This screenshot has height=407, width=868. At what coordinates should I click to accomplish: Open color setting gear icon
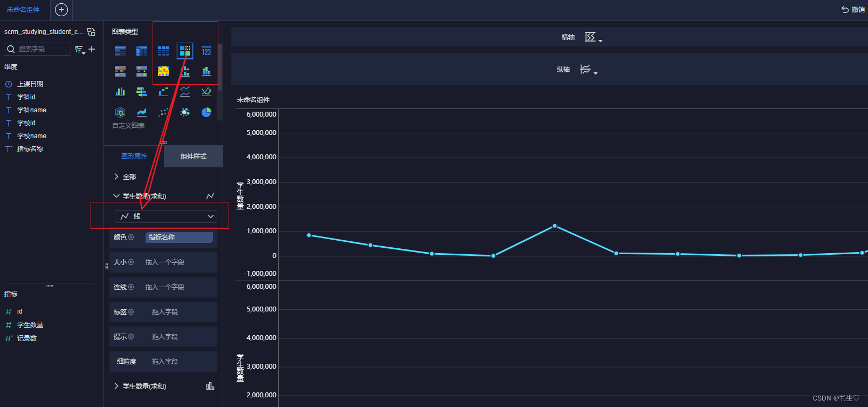(131, 238)
